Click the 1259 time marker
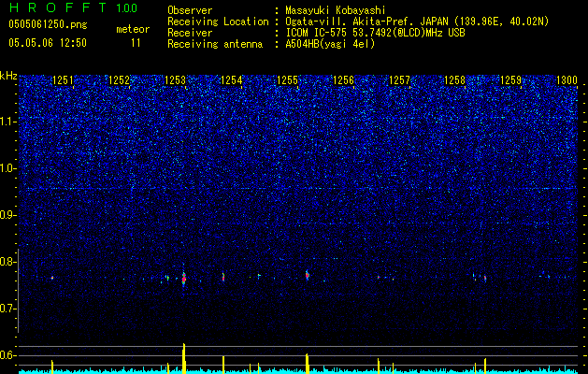 (x=511, y=80)
